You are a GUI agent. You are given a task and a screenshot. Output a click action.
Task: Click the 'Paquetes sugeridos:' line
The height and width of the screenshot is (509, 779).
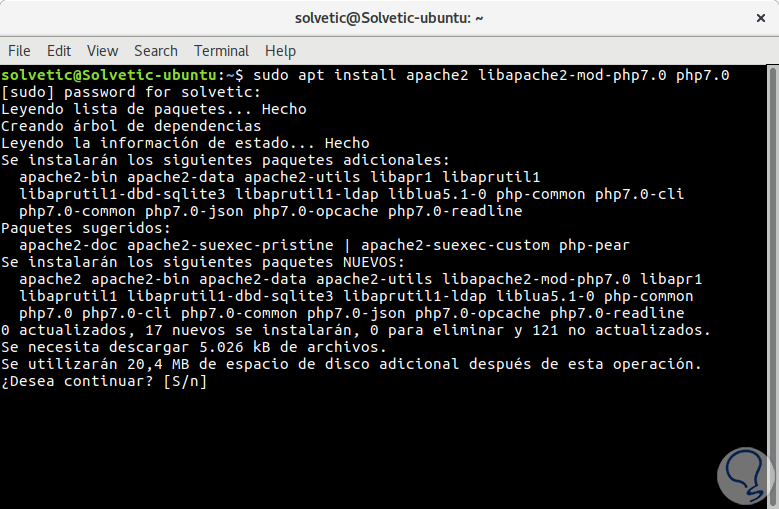pos(86,228)
